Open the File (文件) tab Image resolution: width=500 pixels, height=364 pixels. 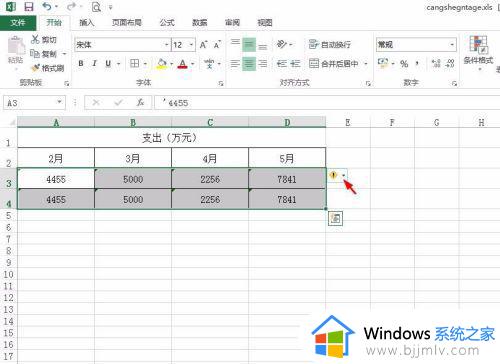coord(18,23)
